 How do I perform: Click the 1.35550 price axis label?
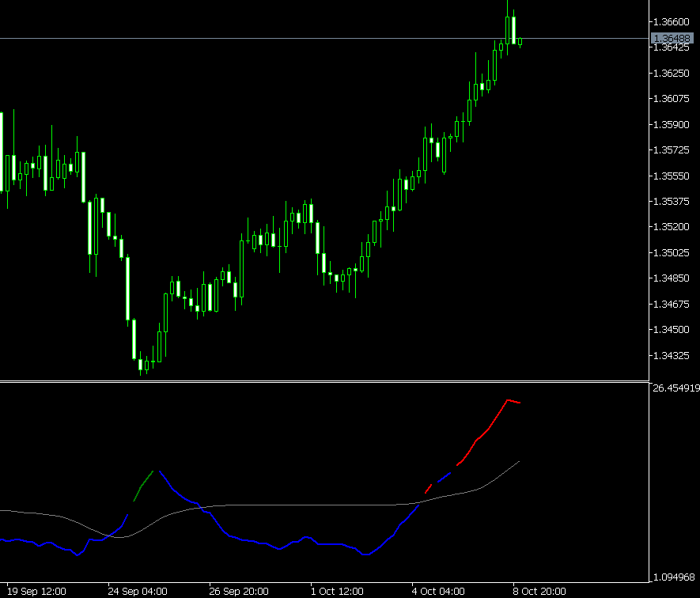coord(671,176)
